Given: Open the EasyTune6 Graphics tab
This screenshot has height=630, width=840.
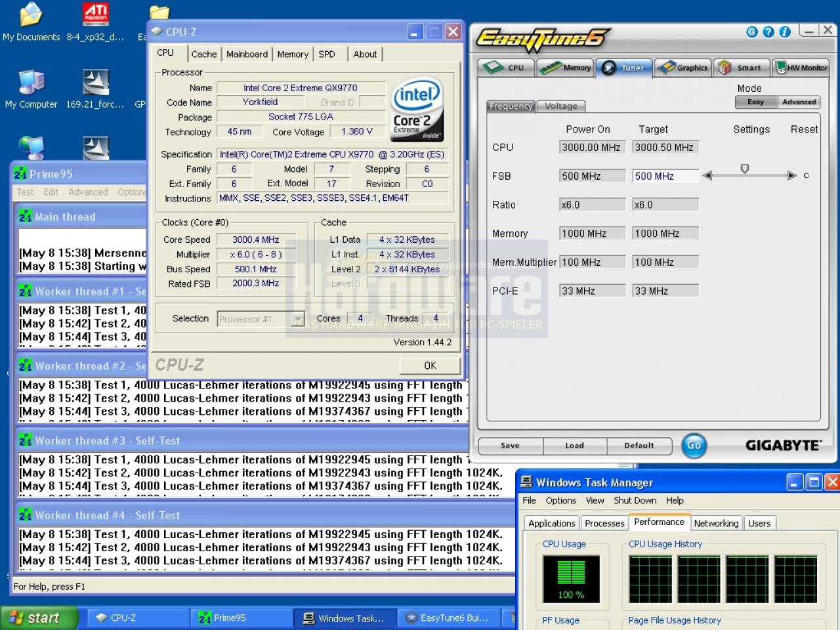Looking at the screenshot, I should pos(684,68).
